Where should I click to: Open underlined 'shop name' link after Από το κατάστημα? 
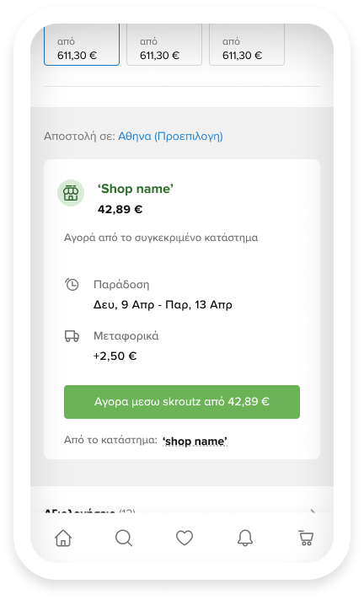195,442
